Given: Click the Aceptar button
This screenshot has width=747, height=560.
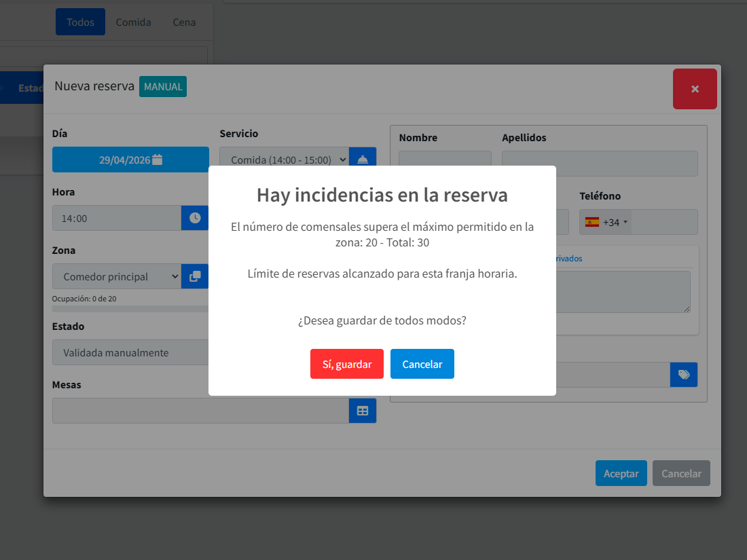Looking at the screenshot, I should click(621, 473).
